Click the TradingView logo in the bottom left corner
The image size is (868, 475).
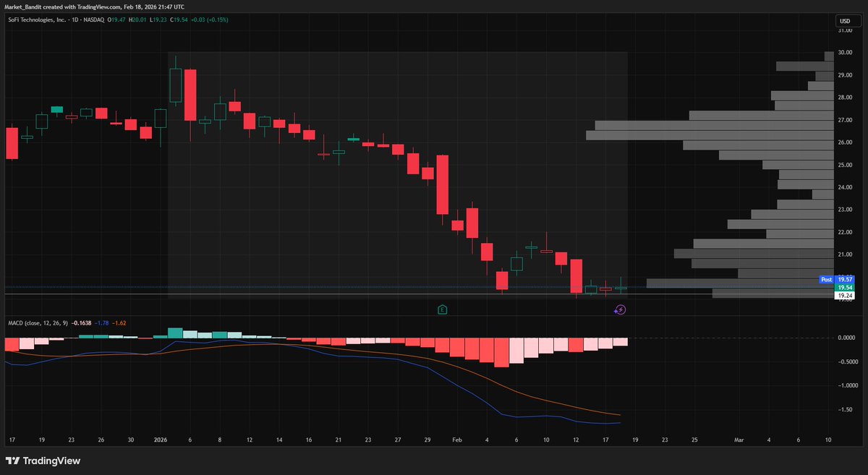43,461
